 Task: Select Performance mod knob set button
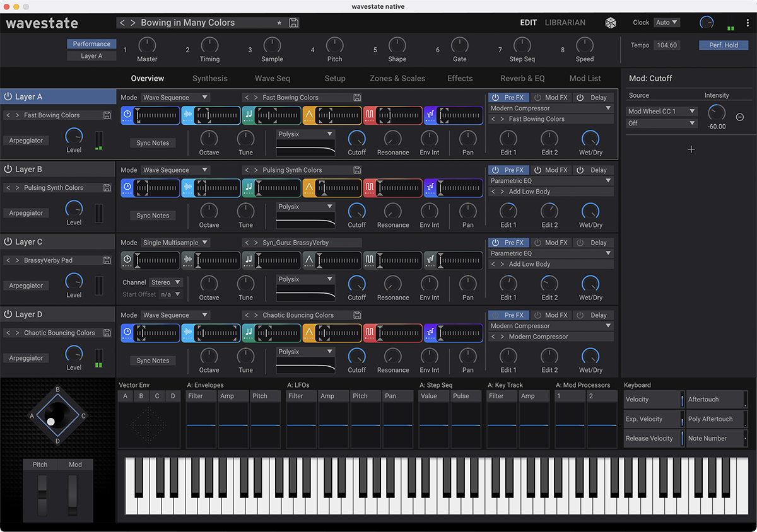(x=91, y=44)
